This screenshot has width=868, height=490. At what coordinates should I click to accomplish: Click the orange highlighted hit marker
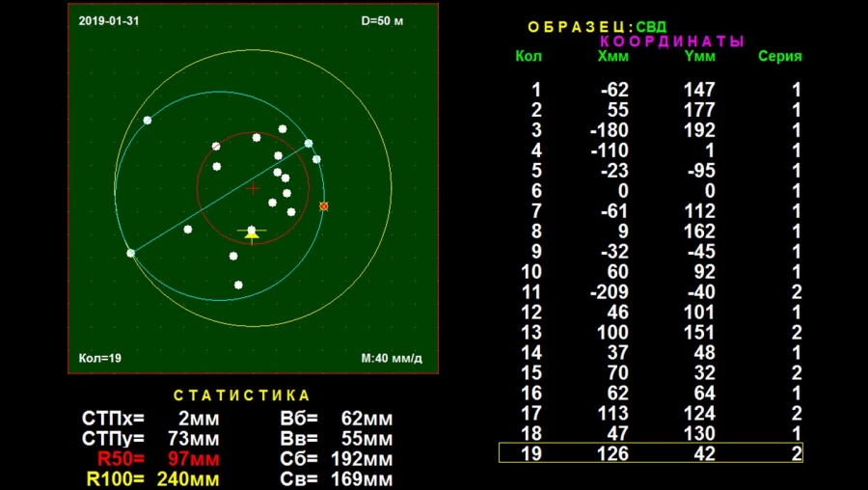pos(323,206)
